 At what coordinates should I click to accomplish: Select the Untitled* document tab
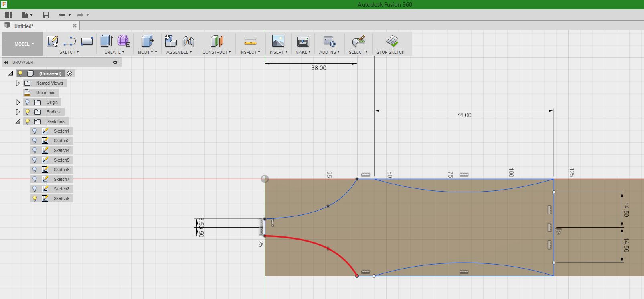40,26
